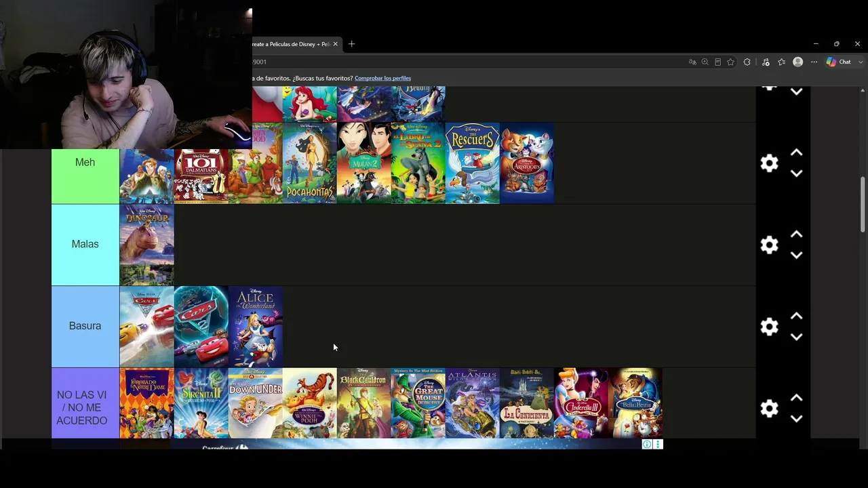Open the immersive reader icon
Viewport: 868px width, 488px height.
(717, 62)
